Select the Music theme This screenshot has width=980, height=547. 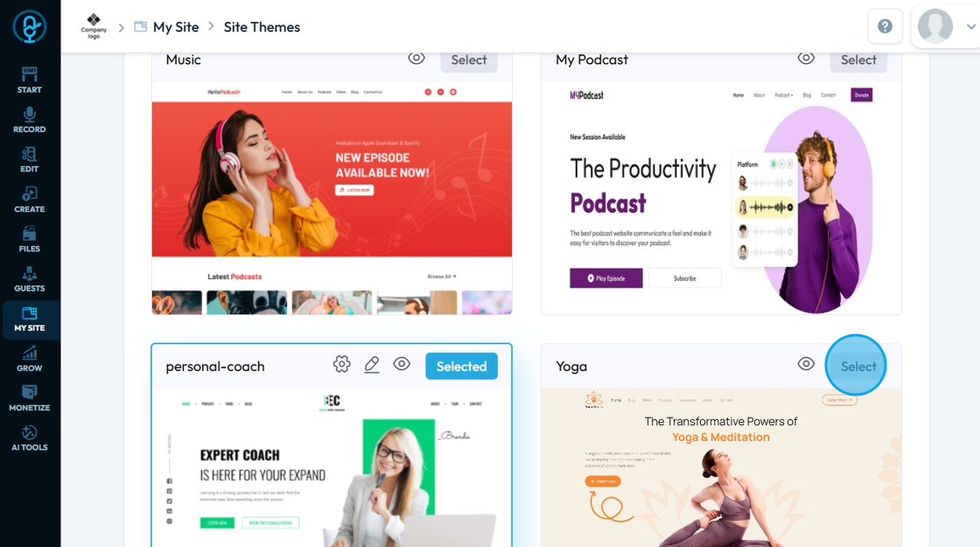(469, 60)
